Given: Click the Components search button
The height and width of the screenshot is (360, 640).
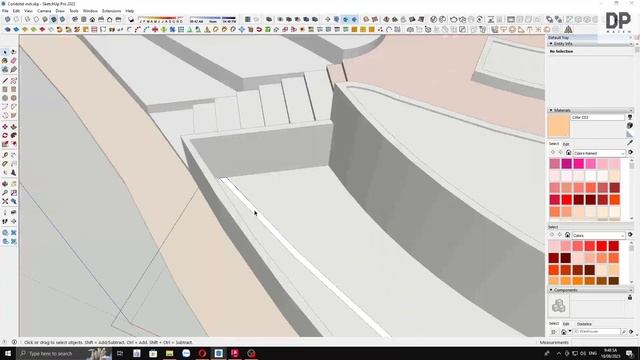Looking at the screenshot, I should (624, 332).
